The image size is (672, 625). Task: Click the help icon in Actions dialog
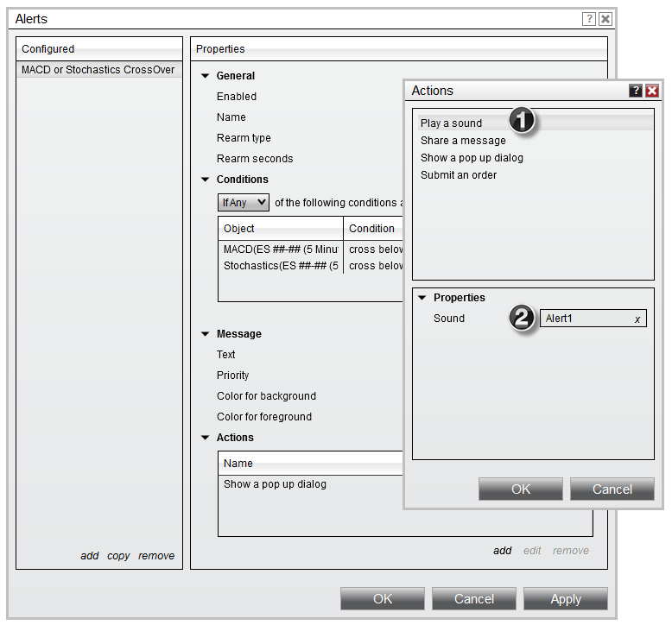(636, 91)
